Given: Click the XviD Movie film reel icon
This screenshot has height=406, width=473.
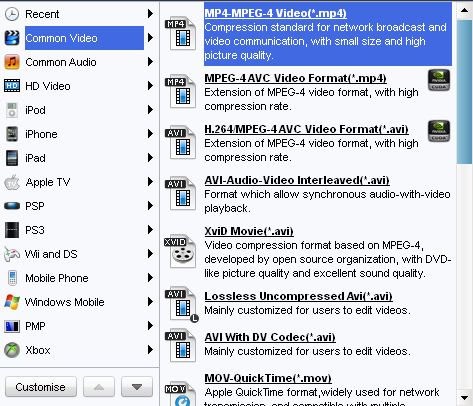Looking at the screenshot, I should 180,251.
